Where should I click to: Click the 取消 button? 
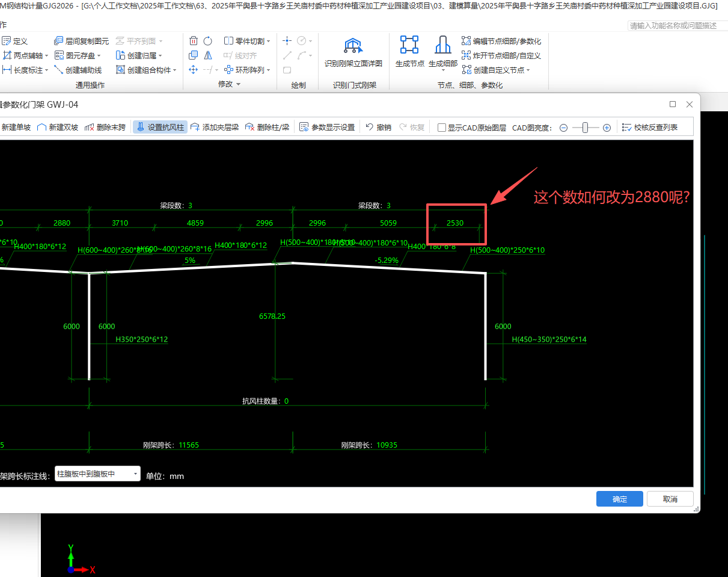click(x=670, y=499)
